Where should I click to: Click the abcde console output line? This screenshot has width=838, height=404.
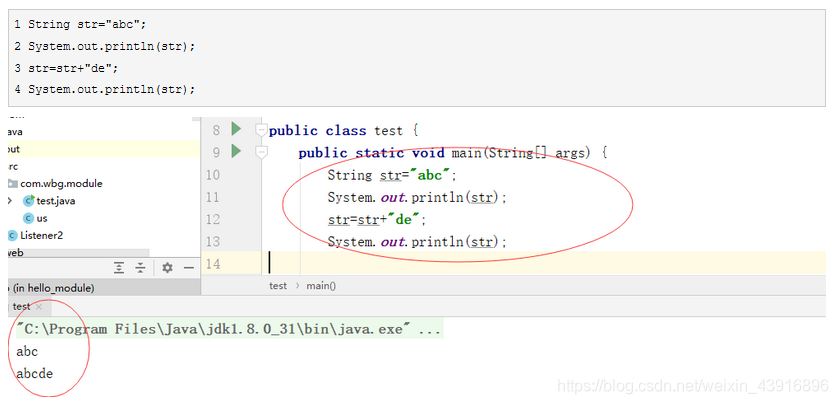(x=35, y=374)
